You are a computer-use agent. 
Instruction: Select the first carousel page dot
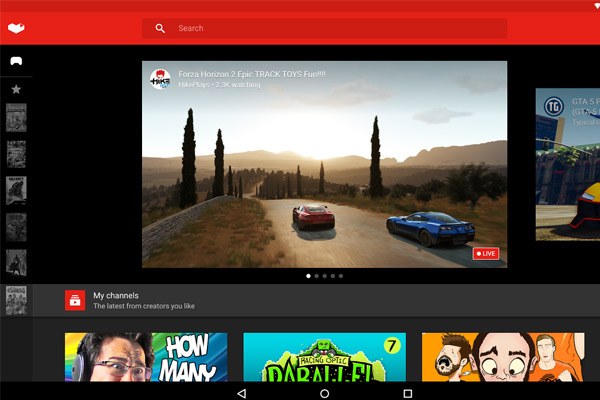point(308,276)
